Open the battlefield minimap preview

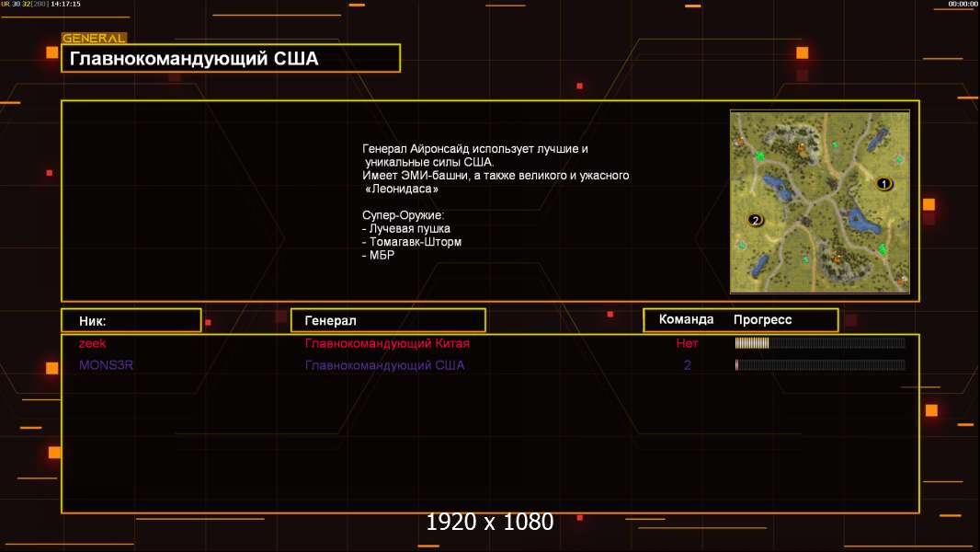(820, 201)
